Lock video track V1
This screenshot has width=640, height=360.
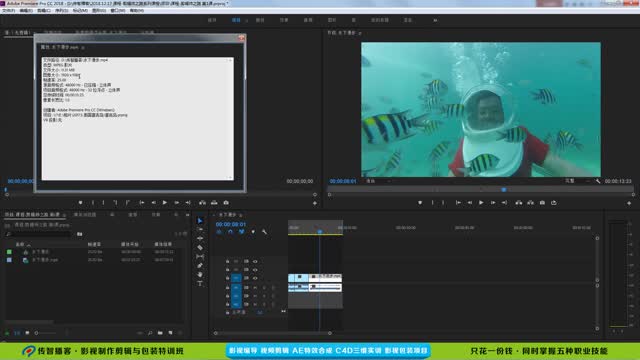pos(227,278)
